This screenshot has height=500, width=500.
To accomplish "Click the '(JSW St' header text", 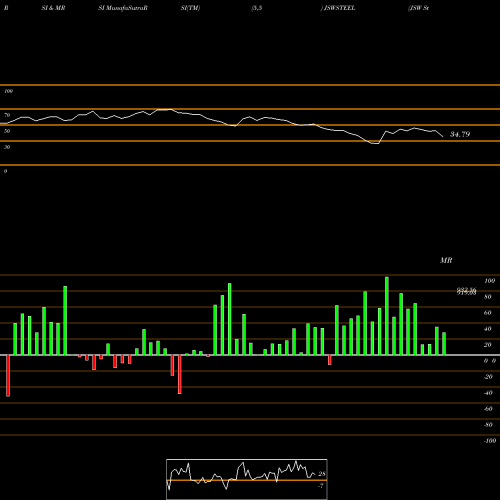I will (419, 8).
